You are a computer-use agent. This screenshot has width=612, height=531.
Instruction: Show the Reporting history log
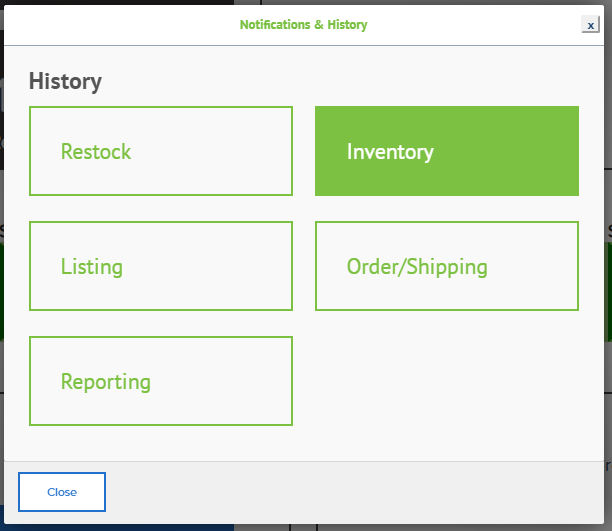pyautogui.click(x=161, y=381)
